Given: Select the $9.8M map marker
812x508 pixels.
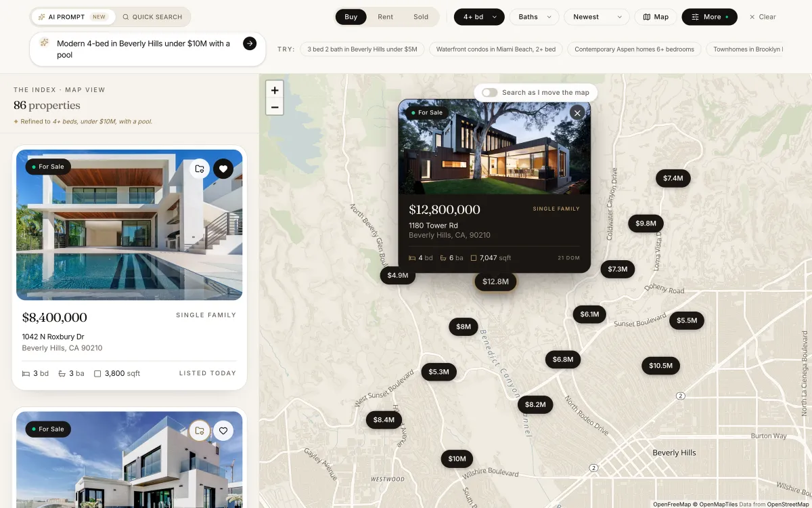Looking at the screenshot, I should 646,224.
